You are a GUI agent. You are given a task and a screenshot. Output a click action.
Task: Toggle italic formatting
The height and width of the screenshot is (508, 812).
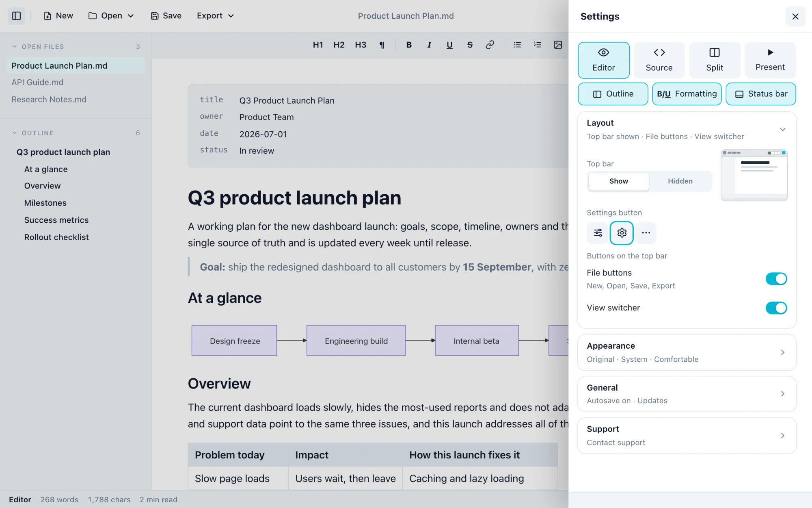(429, 45)
